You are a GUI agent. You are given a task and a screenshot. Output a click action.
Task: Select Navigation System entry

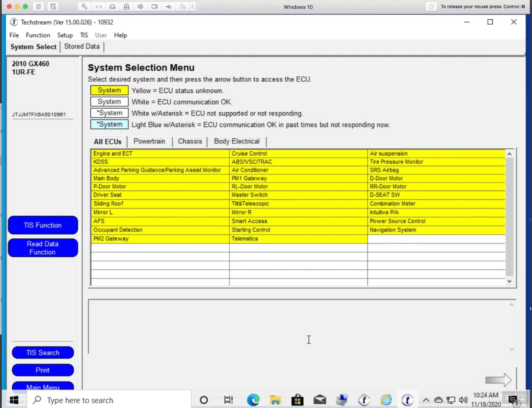(436, 230)
